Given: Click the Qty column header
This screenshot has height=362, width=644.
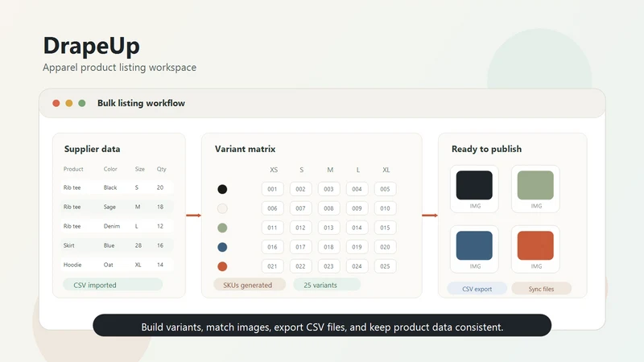Looking at the screenshot, I should [162, 169].
